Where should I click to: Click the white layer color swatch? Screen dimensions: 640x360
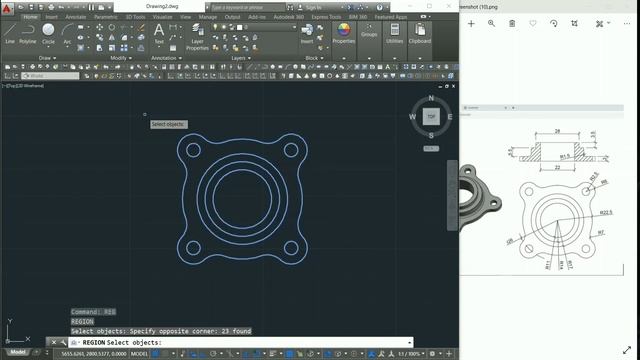[x=240, y=27]
